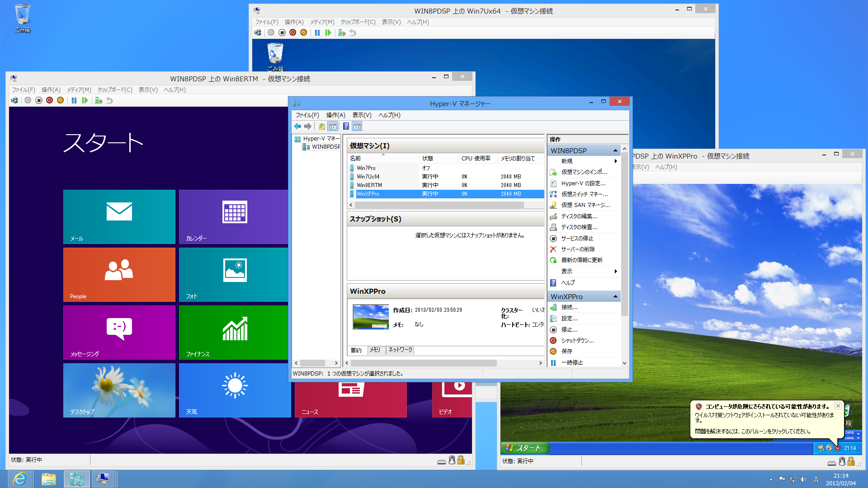Screen dimensions: 868x488
Task: Click the red shut down icon in Win7Ux64 toolbar
Action: 292,33
